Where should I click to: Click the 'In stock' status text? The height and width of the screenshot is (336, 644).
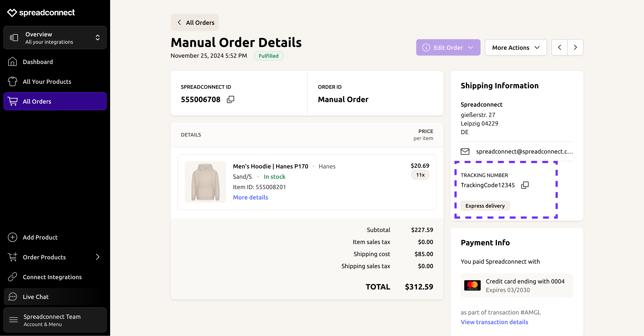pos(274,177)
